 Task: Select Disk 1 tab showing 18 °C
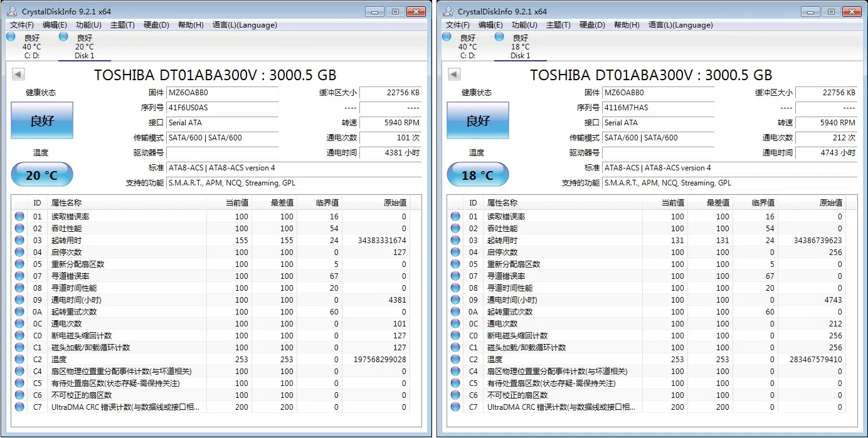(x=520, y=46)
